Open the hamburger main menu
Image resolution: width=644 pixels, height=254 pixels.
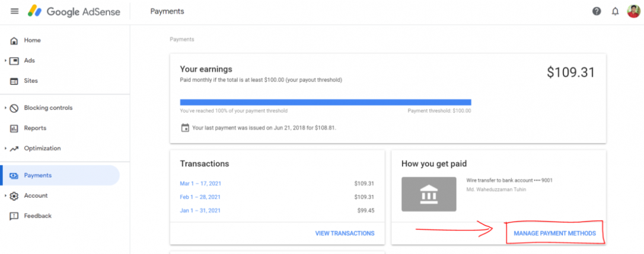(x=14, y=11)
